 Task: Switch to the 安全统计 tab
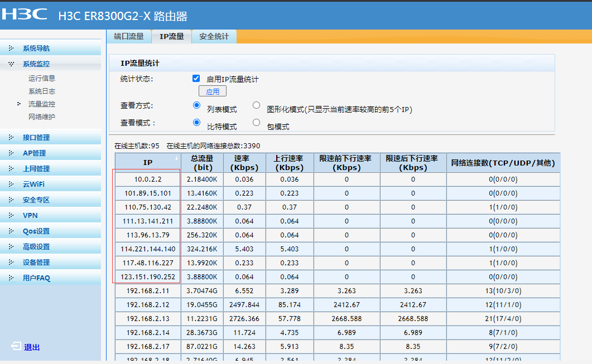[x=214, y=36]
